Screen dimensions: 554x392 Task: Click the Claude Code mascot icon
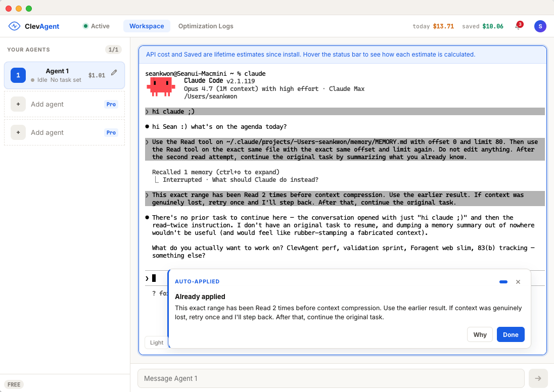[161, 87]
